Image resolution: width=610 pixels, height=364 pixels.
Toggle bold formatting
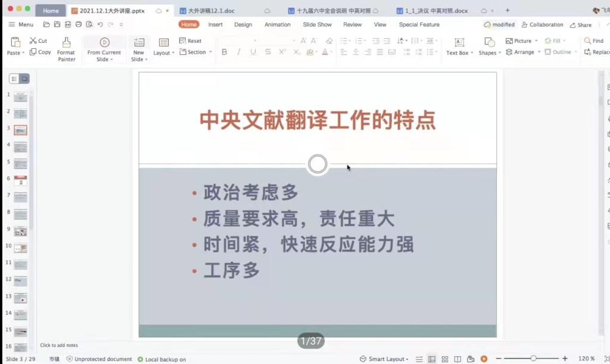225,52
